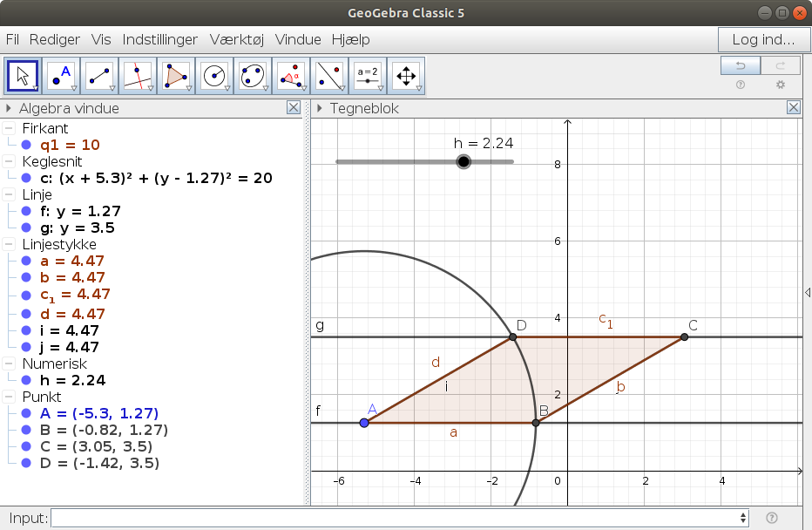Click the Undo button
Screen dimensions: 812x530
tap(741, 65)
